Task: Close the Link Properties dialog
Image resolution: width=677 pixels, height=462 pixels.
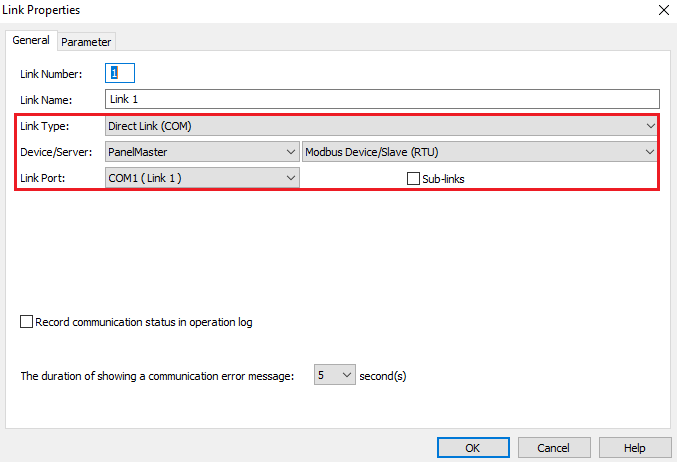Action: coord(664,10)
